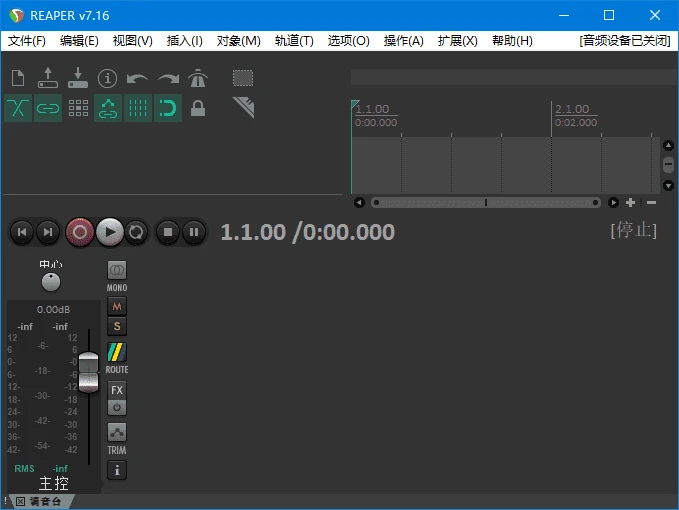Screen dimensions: 679x510
Task: Click the [音频设备已关闭] audio device status
Action: 625,41
